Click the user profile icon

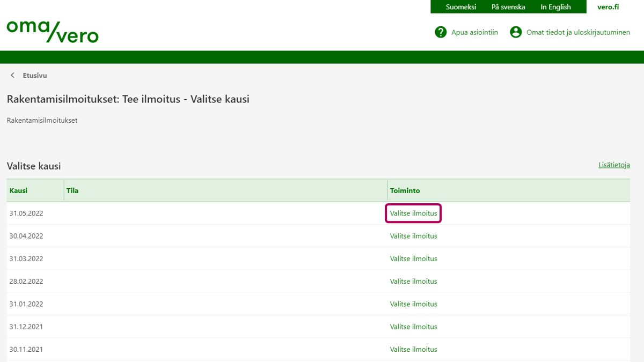(516, 32)
